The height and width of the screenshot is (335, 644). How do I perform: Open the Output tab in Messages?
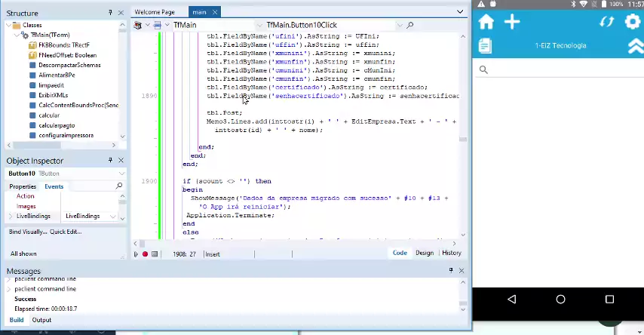(41, 320)
